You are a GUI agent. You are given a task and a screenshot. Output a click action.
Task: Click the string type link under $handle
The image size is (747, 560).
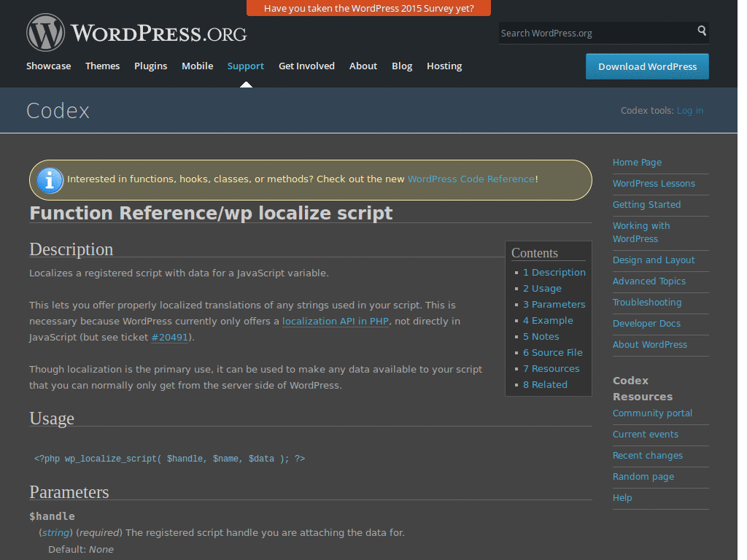click(x=55, y=532)
